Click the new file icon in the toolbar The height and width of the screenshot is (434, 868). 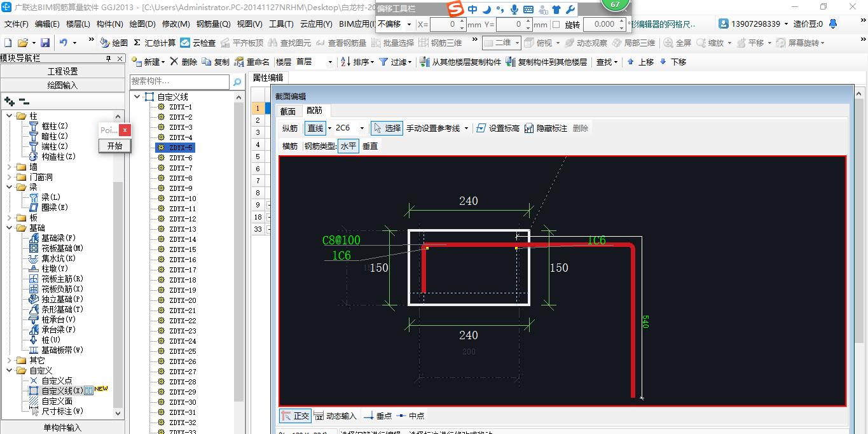(x=8, y=43)
